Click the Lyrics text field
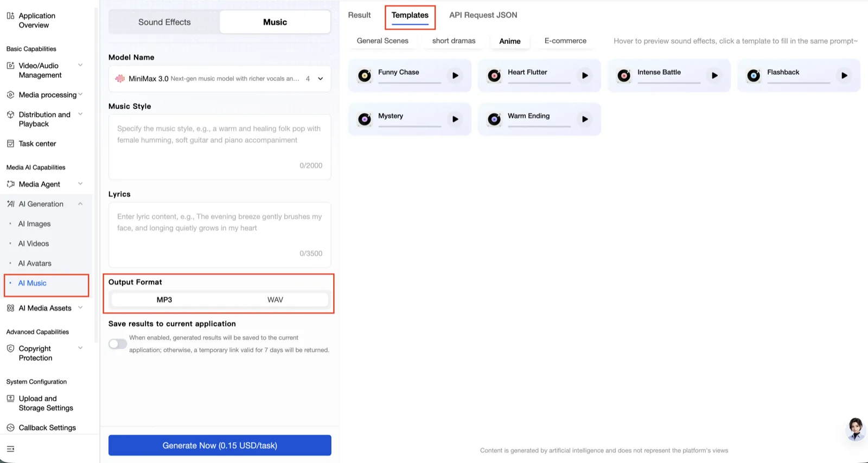The image size is (868, 463). coord(220,235)
